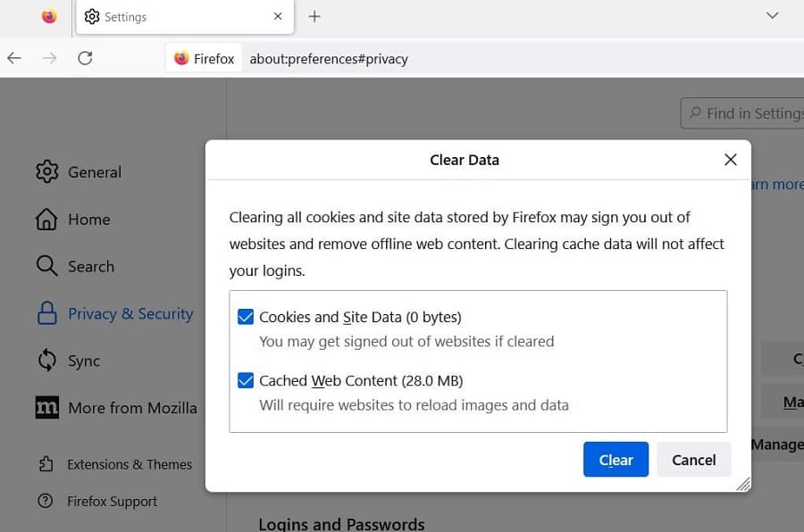Click the Sync arrows icon in the sidebar
Screen dimensions: 804x532
point(46,361)
